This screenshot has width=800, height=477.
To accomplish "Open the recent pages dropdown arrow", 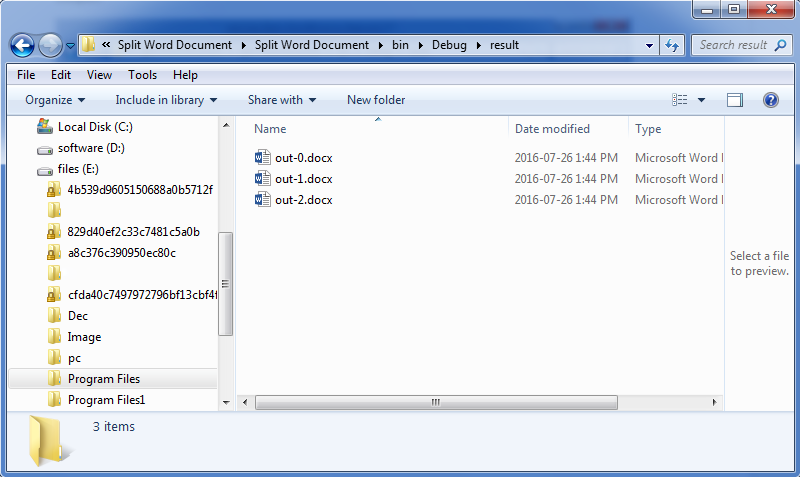I will pyautogui.click(x=70, y=46).
